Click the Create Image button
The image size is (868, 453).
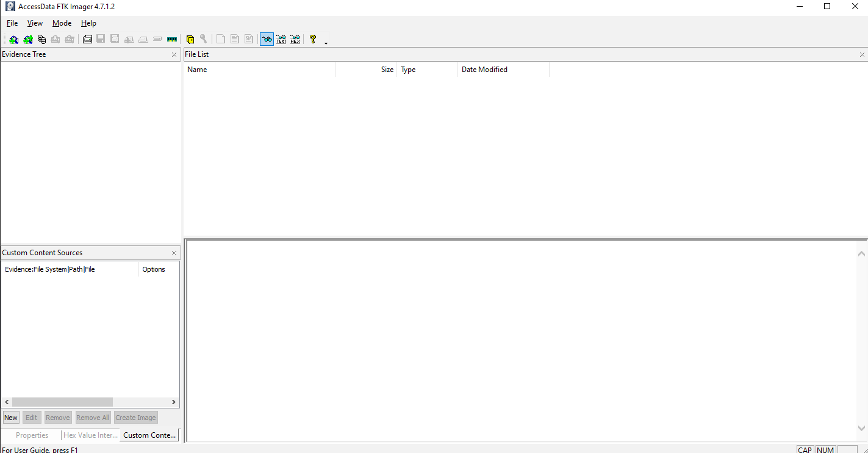[135, 418]
